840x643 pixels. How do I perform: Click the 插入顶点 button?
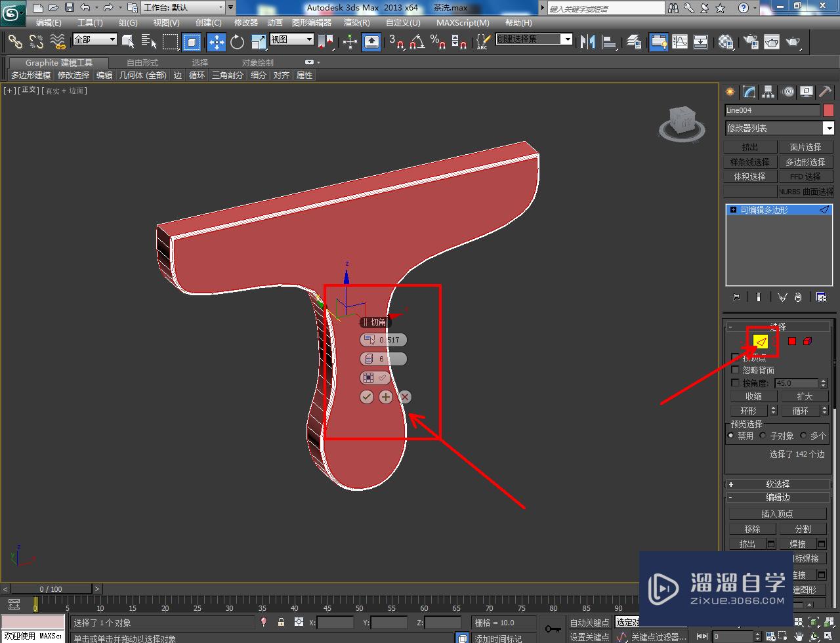point(778,514)
